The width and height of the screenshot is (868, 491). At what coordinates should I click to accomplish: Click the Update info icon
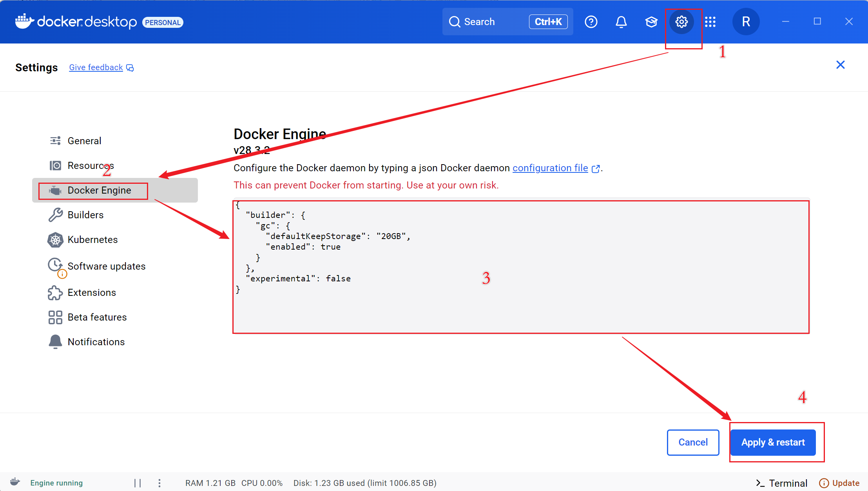click(x=824, y=483)
